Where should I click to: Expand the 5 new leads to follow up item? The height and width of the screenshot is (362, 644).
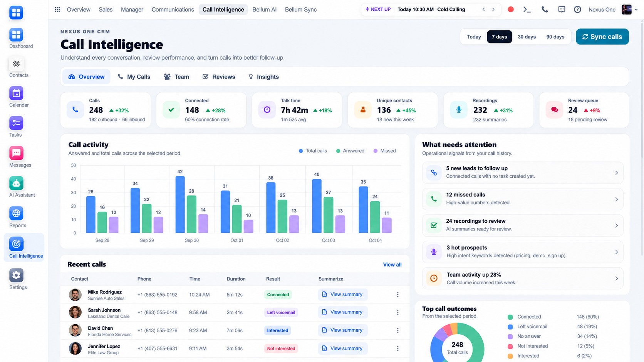pyautogui.click(x=523, y=173)
